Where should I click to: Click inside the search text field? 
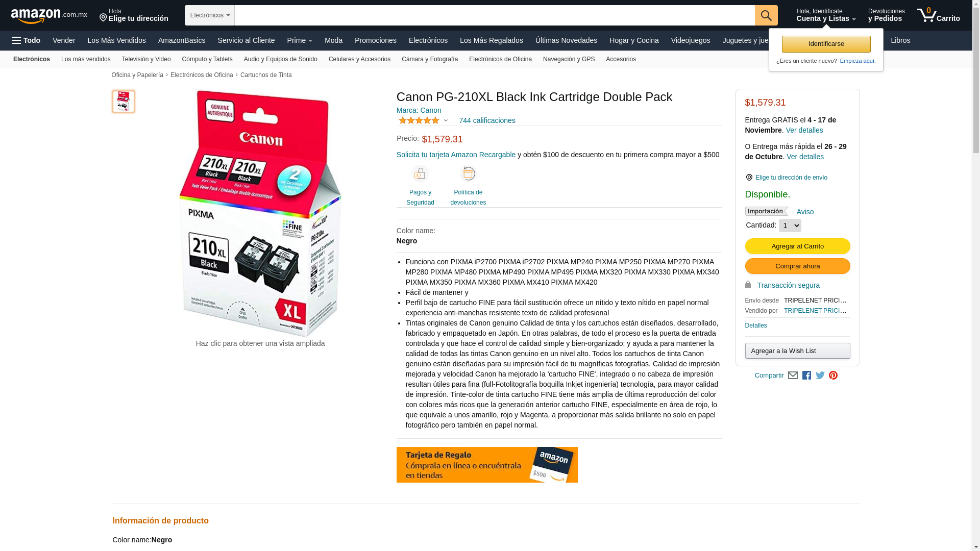[495, 15]
